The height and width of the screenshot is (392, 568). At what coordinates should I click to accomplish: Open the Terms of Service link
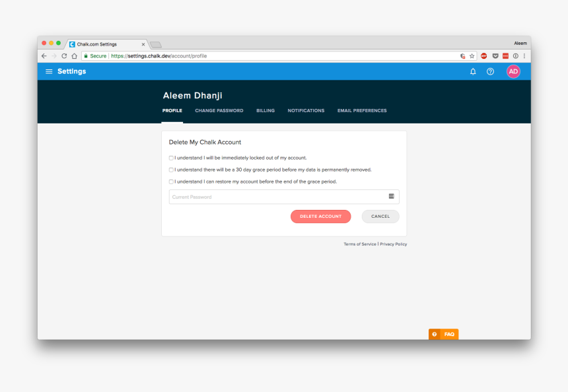coord(360,244)
